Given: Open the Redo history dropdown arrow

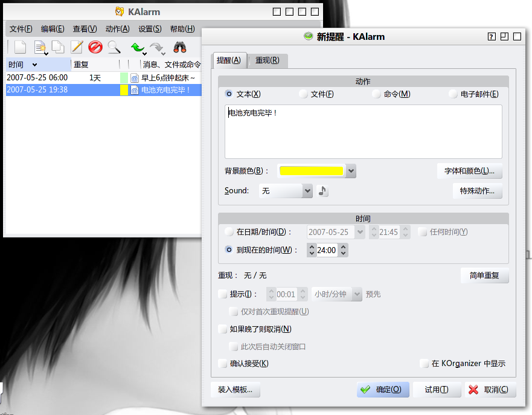Looking at the screenshot, I should [x=164, y=54].
